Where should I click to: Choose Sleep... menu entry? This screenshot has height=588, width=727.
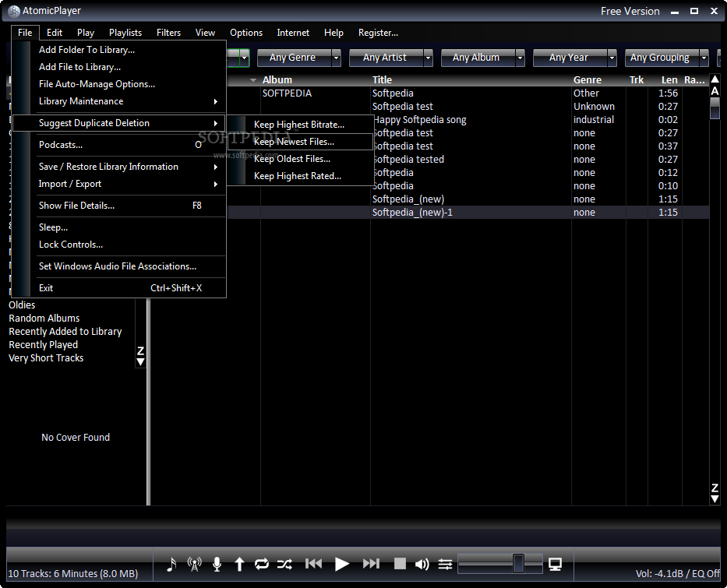tap(118, 227)
